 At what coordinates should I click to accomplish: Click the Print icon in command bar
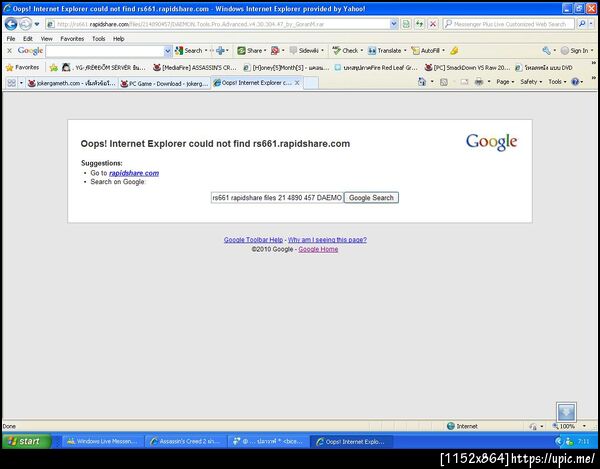point(479,82)
